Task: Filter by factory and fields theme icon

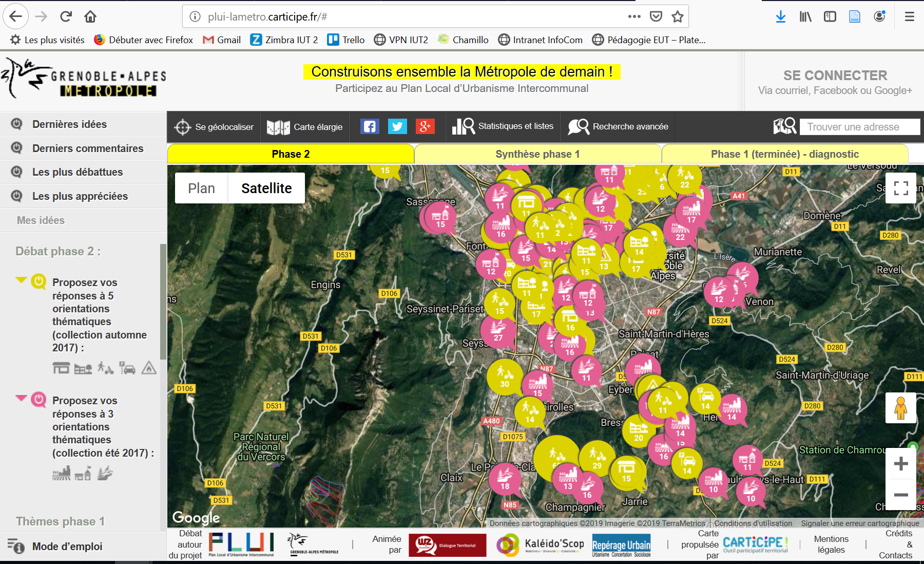Action: tap(61, 473)
